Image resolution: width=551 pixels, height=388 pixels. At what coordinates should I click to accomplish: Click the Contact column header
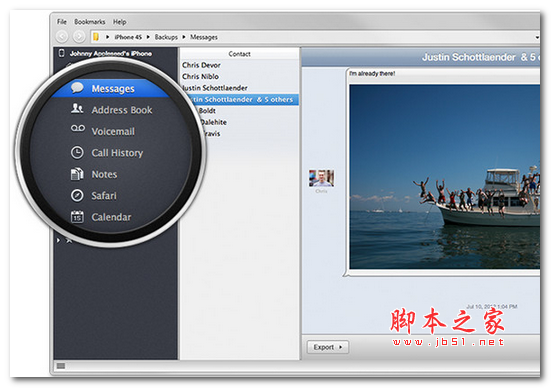(x=239, y=54)
